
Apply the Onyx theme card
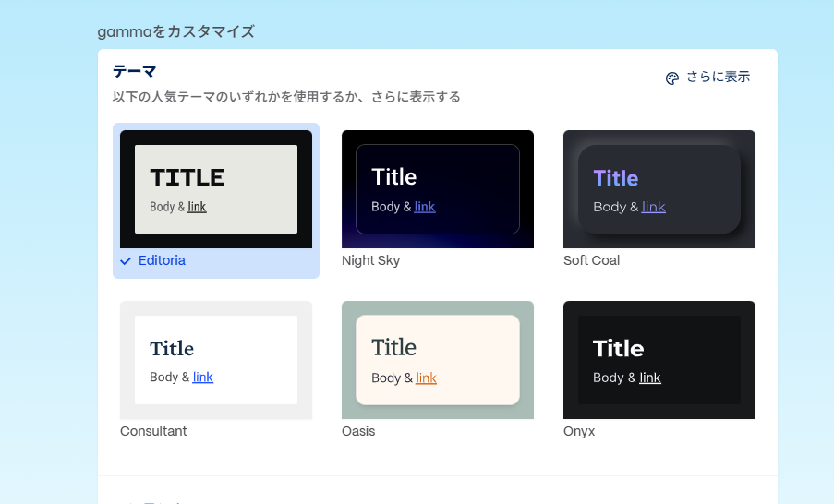click(659, 360)
